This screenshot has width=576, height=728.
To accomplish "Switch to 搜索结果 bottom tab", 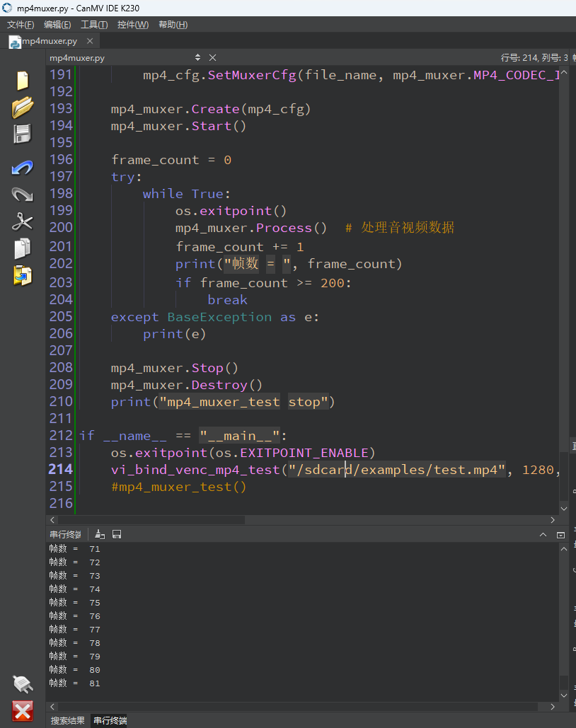I will pyautogui.click(x=68, y=720).
